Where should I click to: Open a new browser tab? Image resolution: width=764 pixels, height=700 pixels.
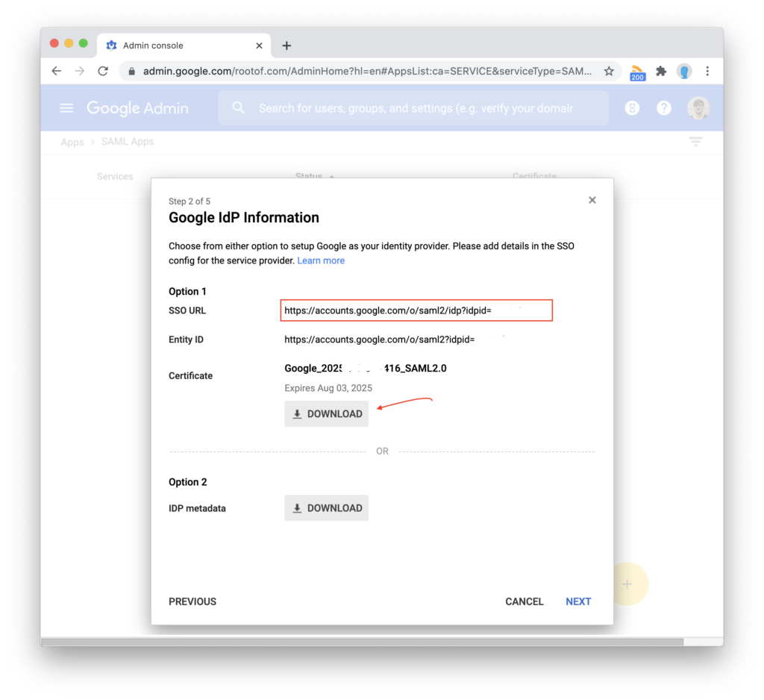pyautogui.click(x=286, y=46)
